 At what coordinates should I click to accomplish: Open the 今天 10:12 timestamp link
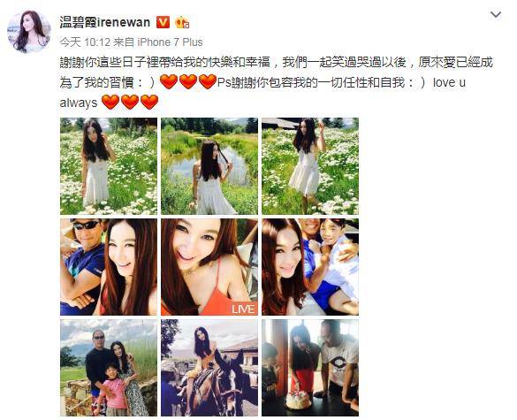click(x=85, y=42)
